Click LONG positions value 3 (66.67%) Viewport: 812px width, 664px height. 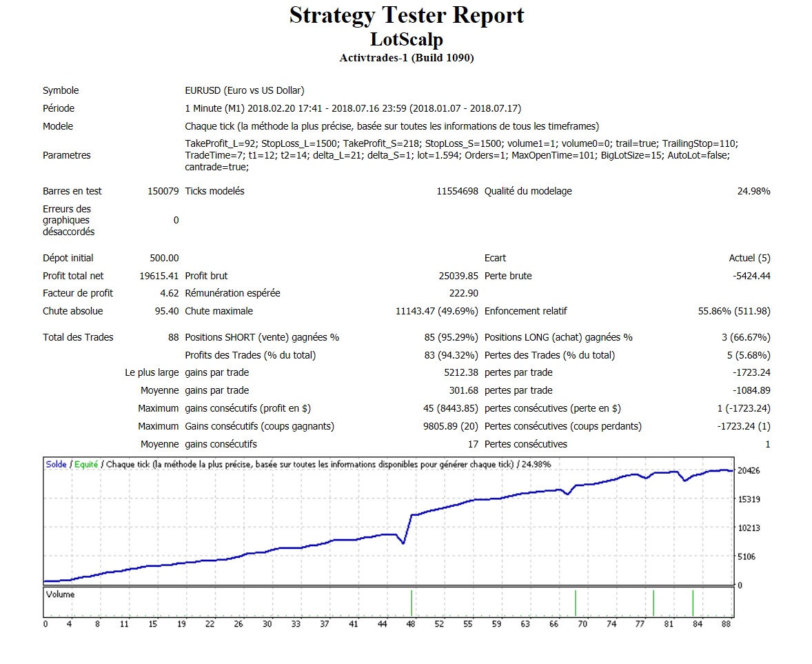coord(746,337)
